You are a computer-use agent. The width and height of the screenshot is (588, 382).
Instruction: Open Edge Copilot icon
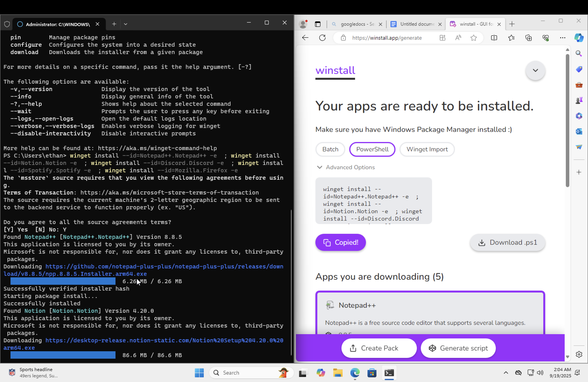coord(579,38)
